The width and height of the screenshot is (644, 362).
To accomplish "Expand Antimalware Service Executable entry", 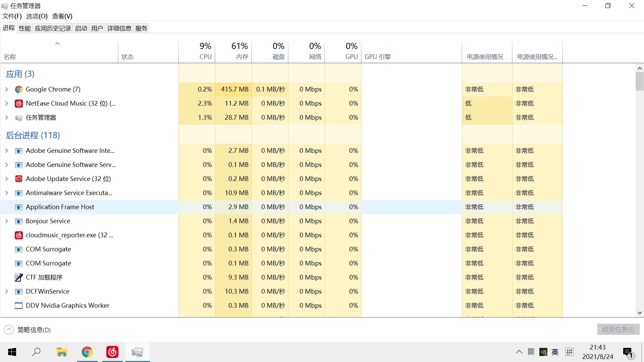I will click(7, 193).
